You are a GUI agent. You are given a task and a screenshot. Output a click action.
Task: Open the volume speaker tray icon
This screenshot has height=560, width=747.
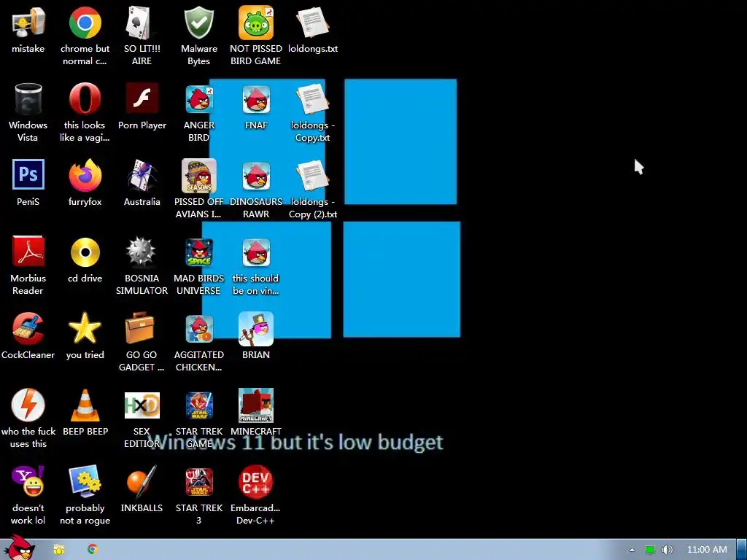click(667, 550)
